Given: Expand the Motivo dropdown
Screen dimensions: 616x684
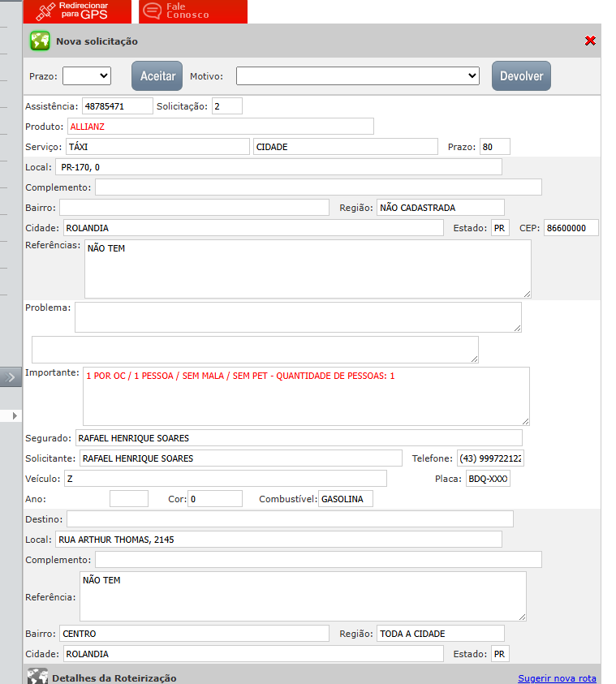Looking at the screenshot, I should [x=358, y=76].
